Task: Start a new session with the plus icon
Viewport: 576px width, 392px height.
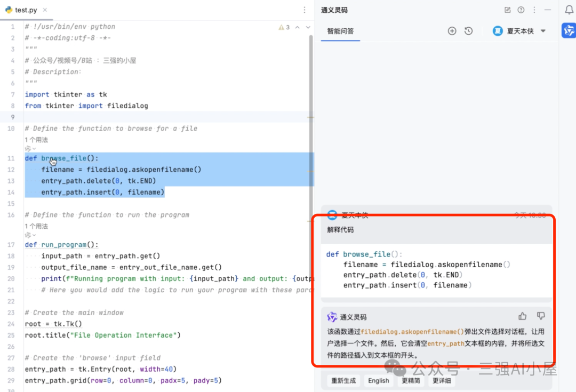Action: (452, 31)
